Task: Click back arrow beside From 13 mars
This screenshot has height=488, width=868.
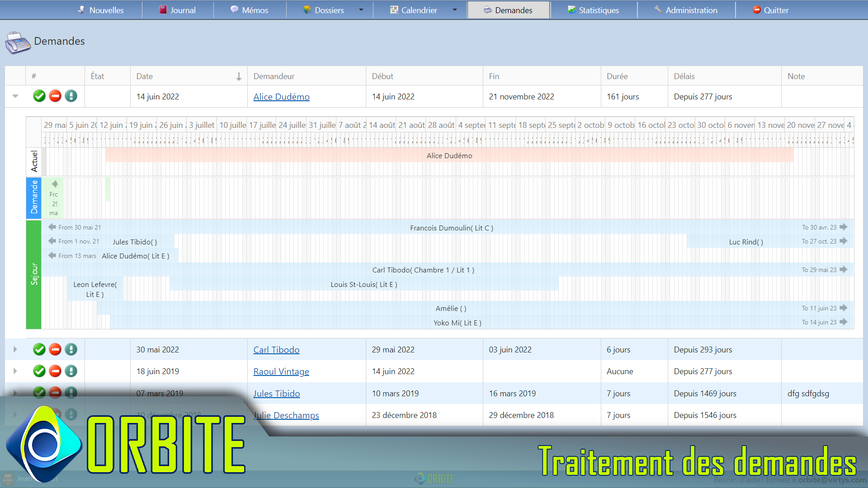Action: [52, 255]
